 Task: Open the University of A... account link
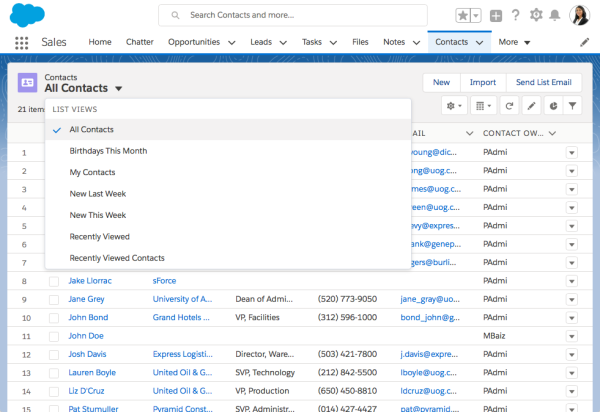(x=182, y=300)
